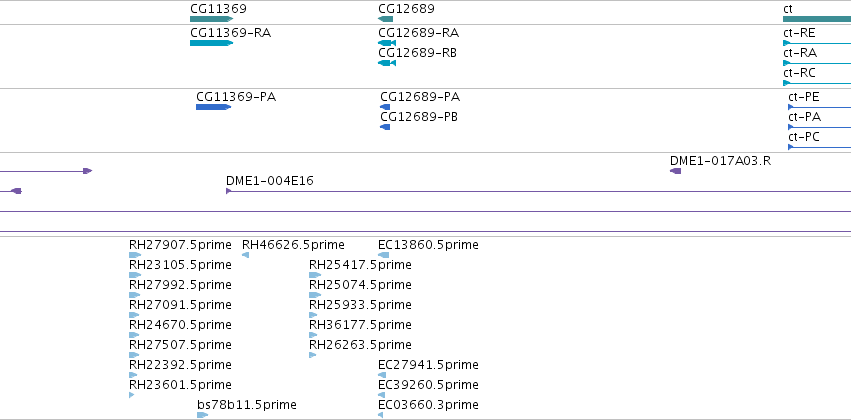Image resolution: width=851 pixels, height=420 pixels.
Task: Click the CG12689 gene arrow glyph
Action: [x=385, y=19]
